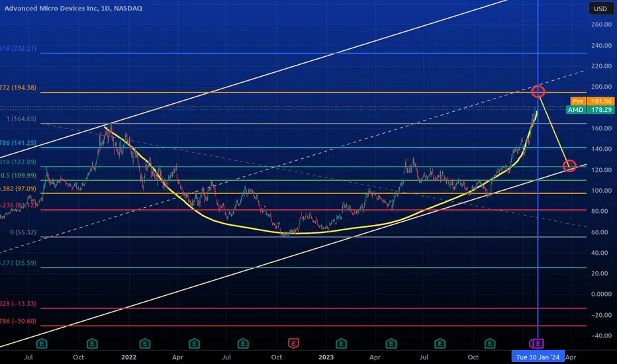Open the purple upcoming earnings marker
The width and height of the screenshot is (617, 364).
point(538,343)
